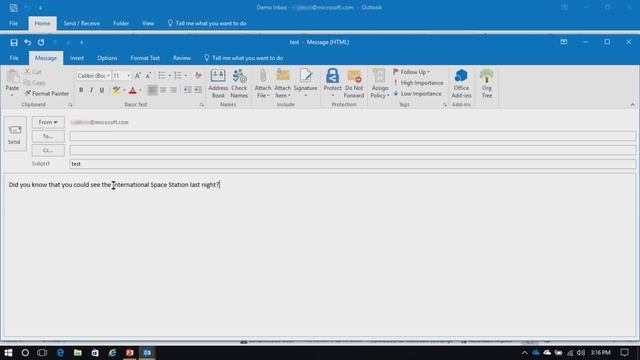Open the Folder tab in Outlook window
The width and height of the screenshot is (640, 360).
[121, 23]
